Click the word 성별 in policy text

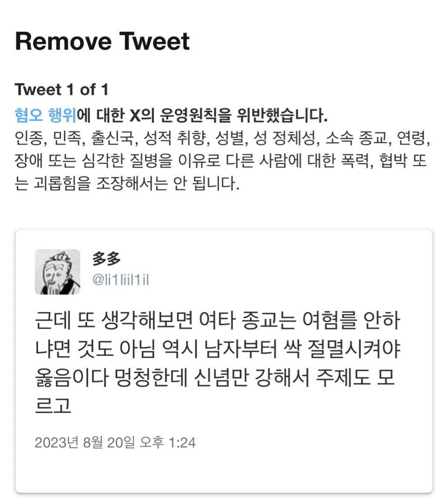pyautogui.click(x=229, y=138)
